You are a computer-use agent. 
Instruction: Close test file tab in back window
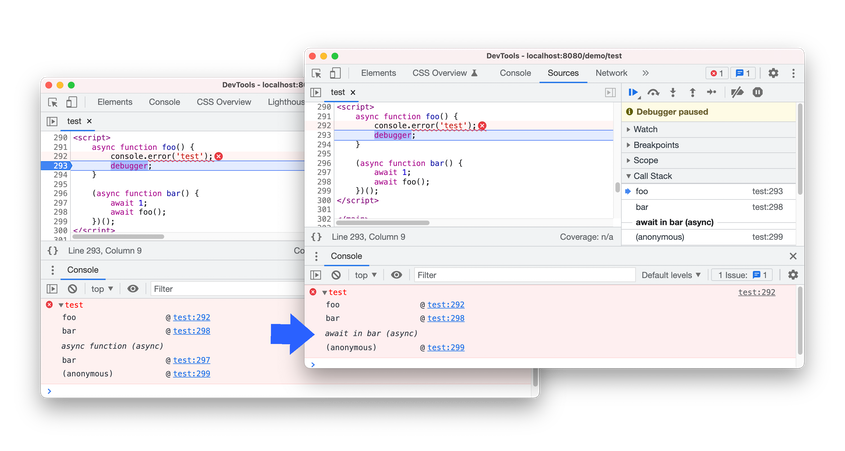(89, 122)
